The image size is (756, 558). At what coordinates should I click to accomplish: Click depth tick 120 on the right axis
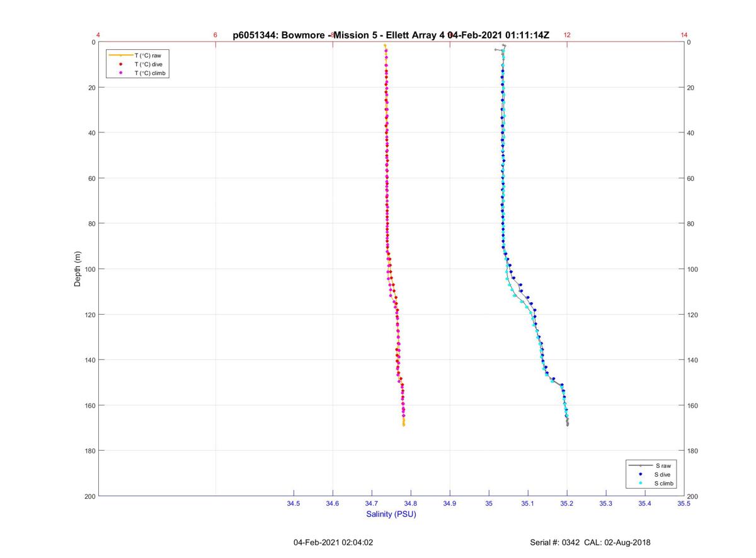(x=693, y=315)
